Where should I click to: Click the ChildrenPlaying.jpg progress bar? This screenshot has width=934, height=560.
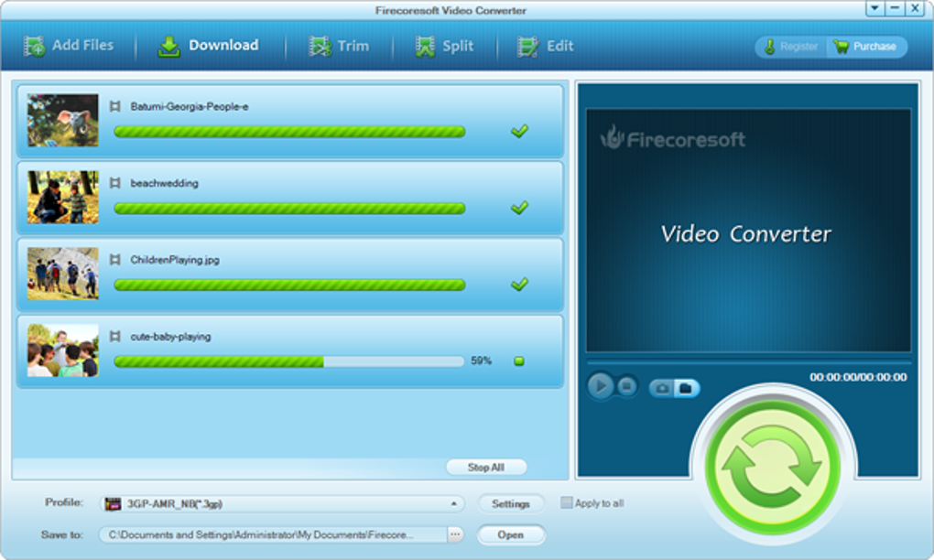[x=288, y=285]
